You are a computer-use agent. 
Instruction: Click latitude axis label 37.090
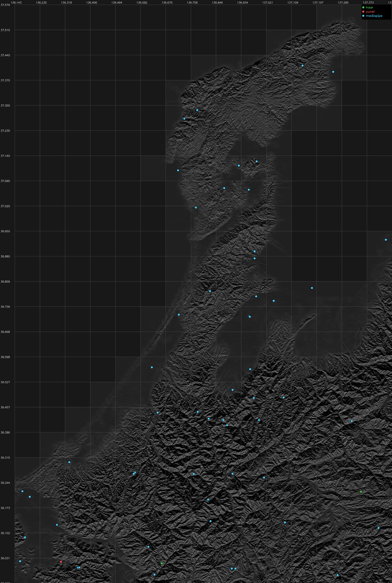[5, 181]
